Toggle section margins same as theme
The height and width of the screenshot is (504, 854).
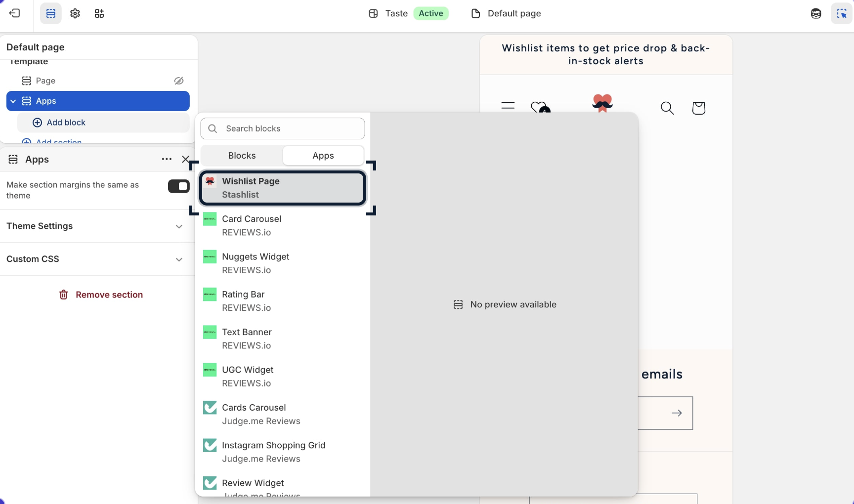178,186
